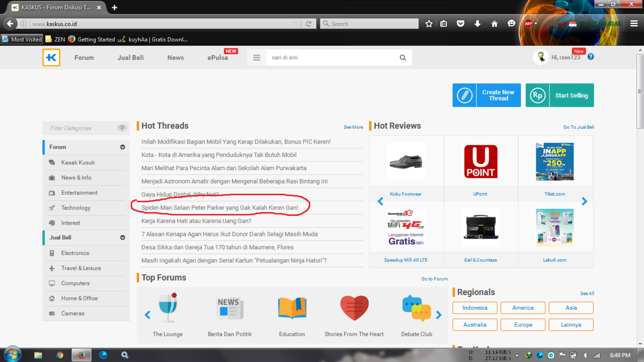Click the Kaskus logo home icon

(51, 57)
